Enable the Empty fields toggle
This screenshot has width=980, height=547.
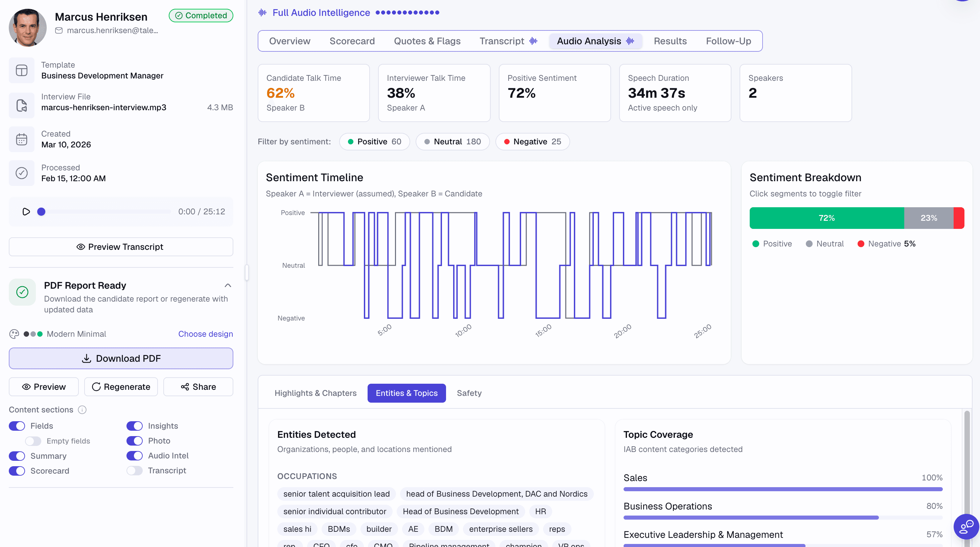coord(33,441)
